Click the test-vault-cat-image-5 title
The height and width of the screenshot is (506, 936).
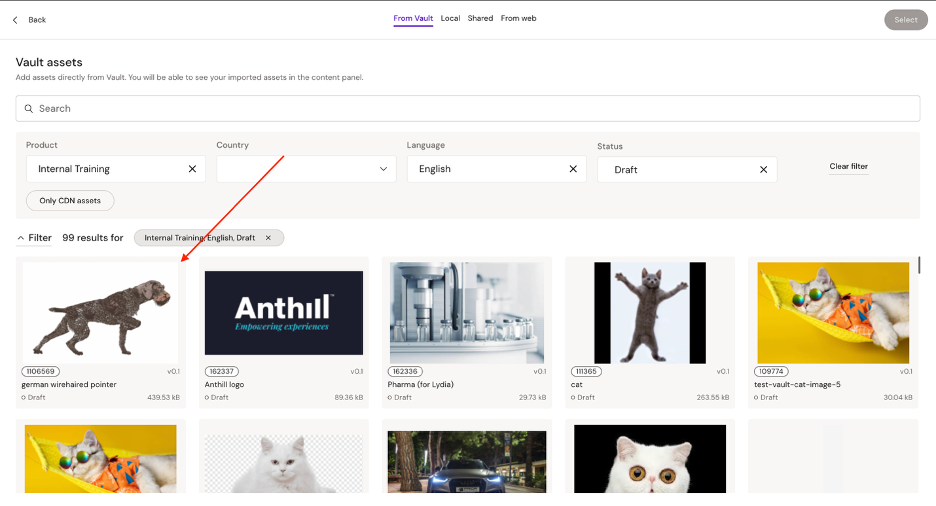797,384
